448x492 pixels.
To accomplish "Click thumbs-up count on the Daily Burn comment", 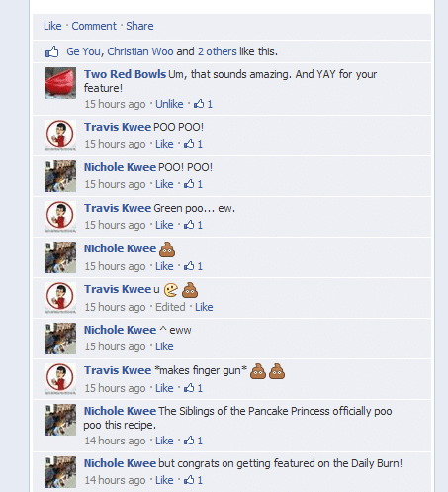I will [x=193, y=480].
